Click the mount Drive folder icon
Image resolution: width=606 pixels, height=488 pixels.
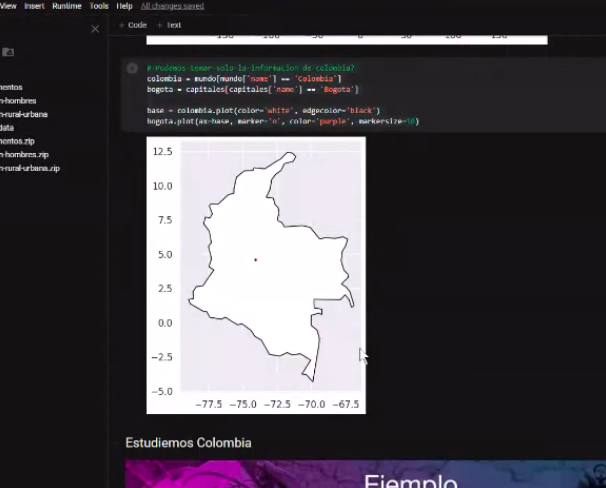[8, 52]
